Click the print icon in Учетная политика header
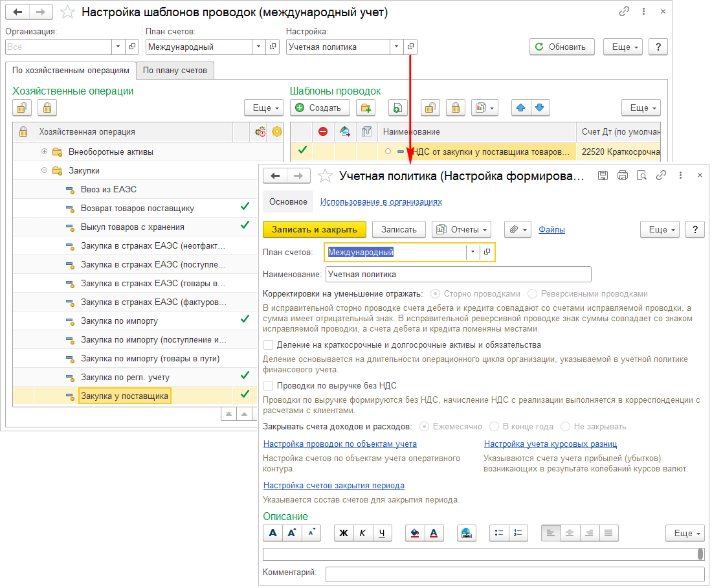712x588 pixels. point(623,175)
